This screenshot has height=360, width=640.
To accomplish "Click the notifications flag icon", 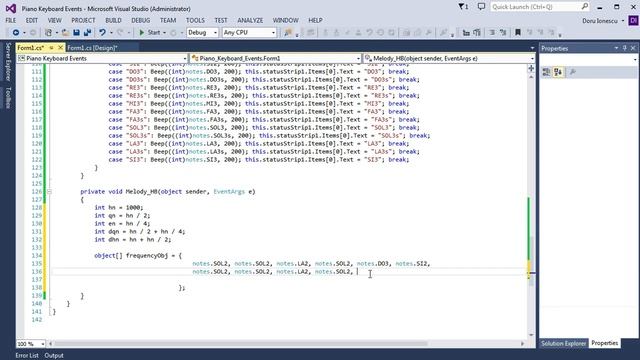I will [463, 7].
